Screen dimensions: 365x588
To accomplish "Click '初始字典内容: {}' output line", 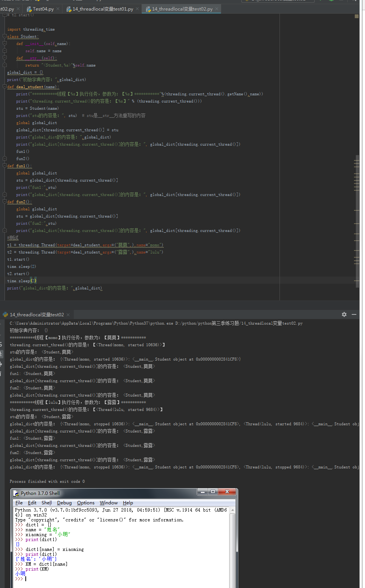I will tap(29, 331).
